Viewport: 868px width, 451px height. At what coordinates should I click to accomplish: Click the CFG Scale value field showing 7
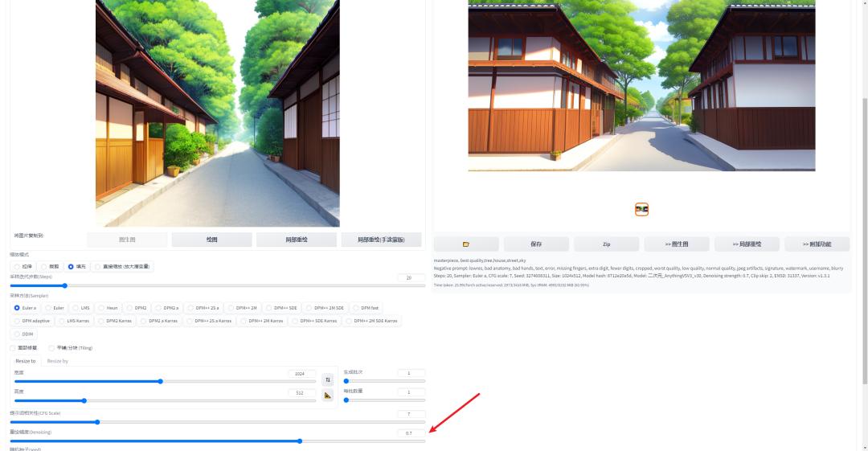pos(411,414)
